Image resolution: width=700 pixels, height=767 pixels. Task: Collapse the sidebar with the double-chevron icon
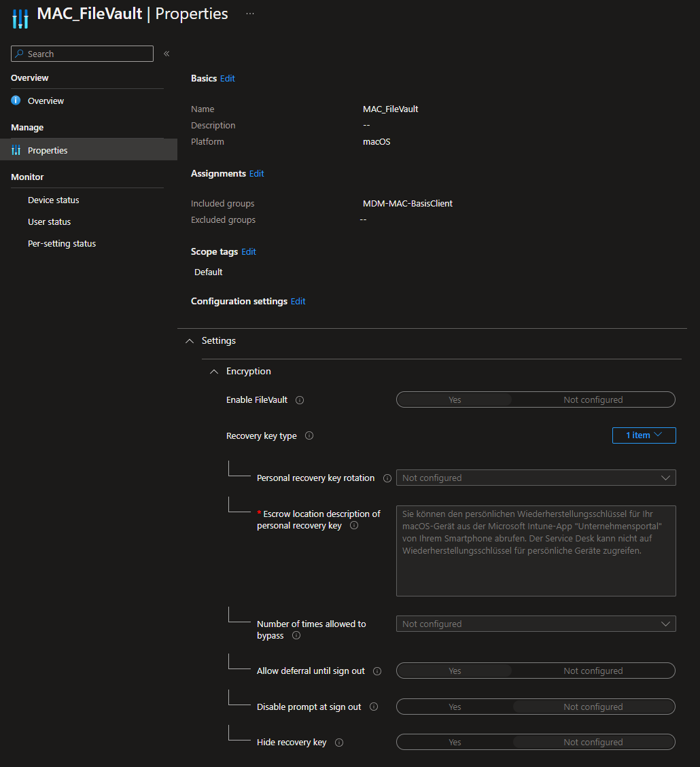[x=167, y=54]
